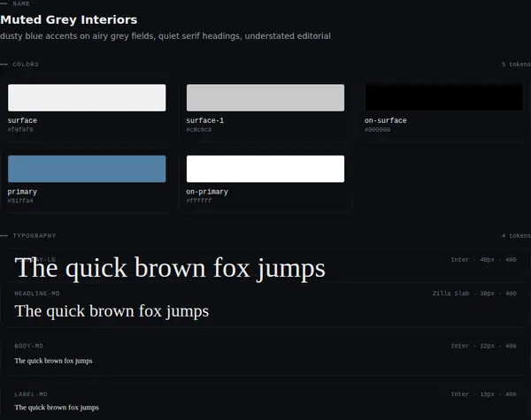Click the COLORS section label
This screenshot has width=531, height=420.
26,65
